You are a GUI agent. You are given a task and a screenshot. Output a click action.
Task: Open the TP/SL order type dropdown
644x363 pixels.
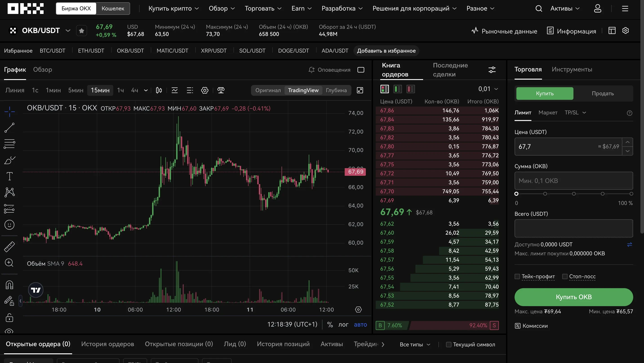(x=575, y=113)
